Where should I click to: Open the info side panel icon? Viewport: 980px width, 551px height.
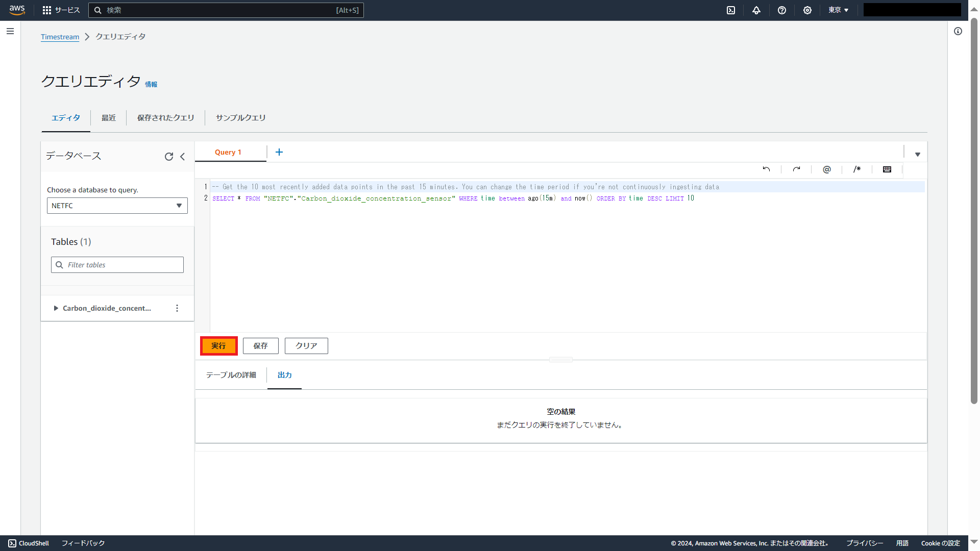tap(958, 31)
